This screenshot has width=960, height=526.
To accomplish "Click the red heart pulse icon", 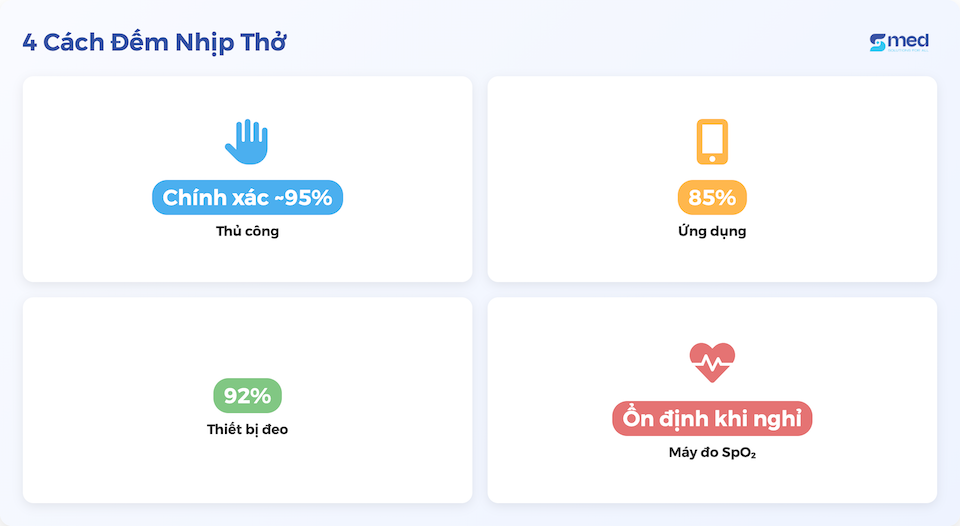I will 712,362.
